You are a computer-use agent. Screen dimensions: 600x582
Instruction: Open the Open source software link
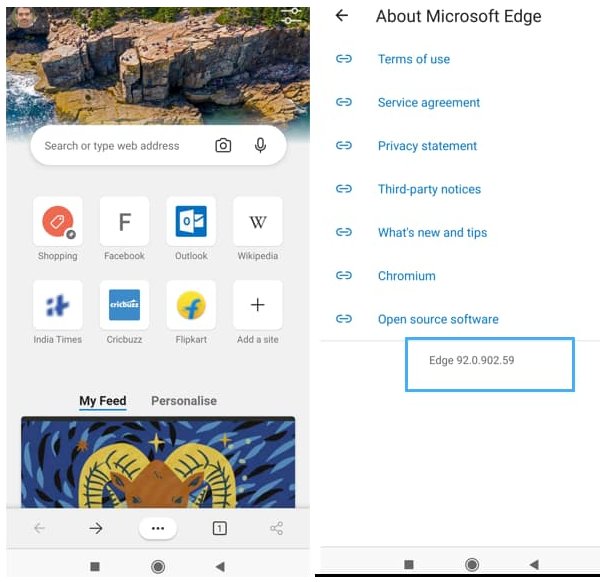point(438,319)
